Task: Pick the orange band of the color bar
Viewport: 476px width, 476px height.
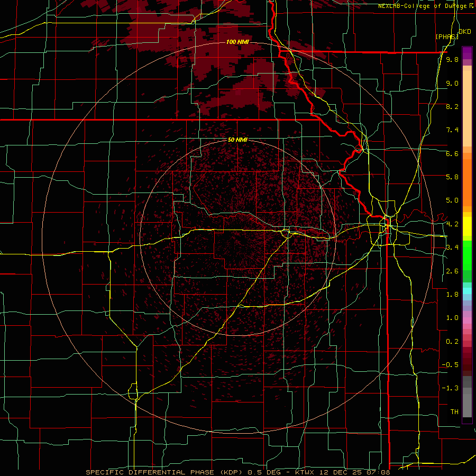Action: point(467,182)
